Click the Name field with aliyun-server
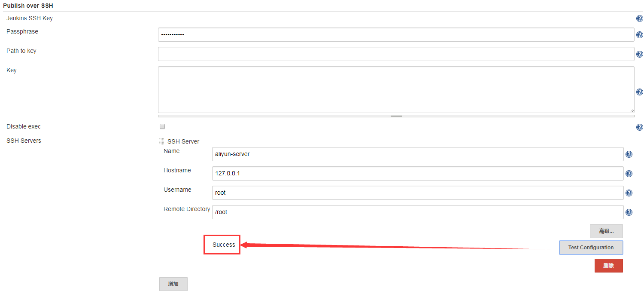 [x=417, y=154]
